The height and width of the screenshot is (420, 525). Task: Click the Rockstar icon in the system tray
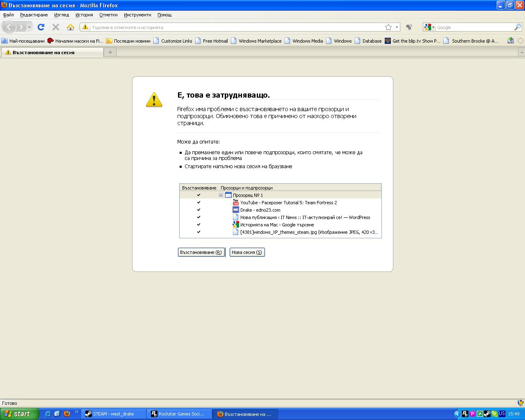[x=465, y=414]
